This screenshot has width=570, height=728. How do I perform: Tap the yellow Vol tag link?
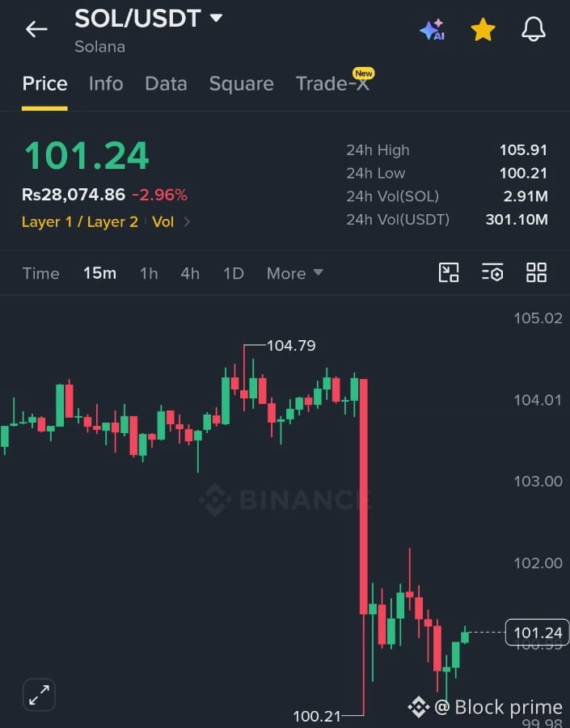click(163, 222)
